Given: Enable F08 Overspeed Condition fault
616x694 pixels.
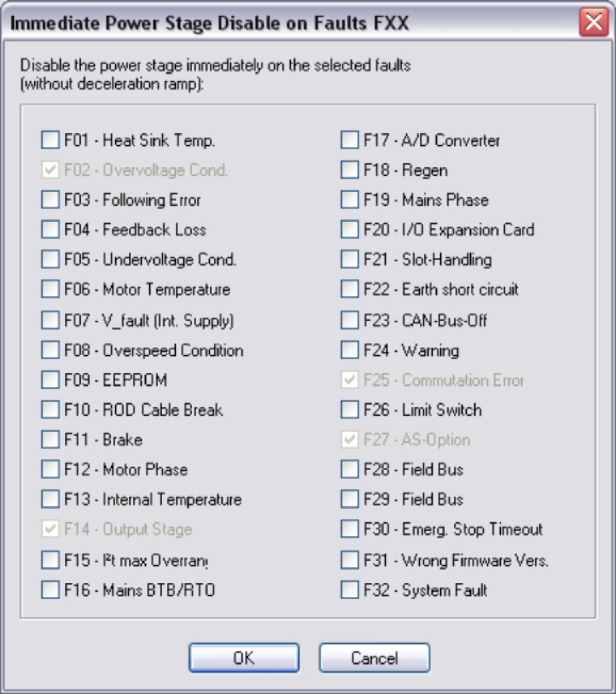Looking at the screenshot, I should click(x=50, y=350).
